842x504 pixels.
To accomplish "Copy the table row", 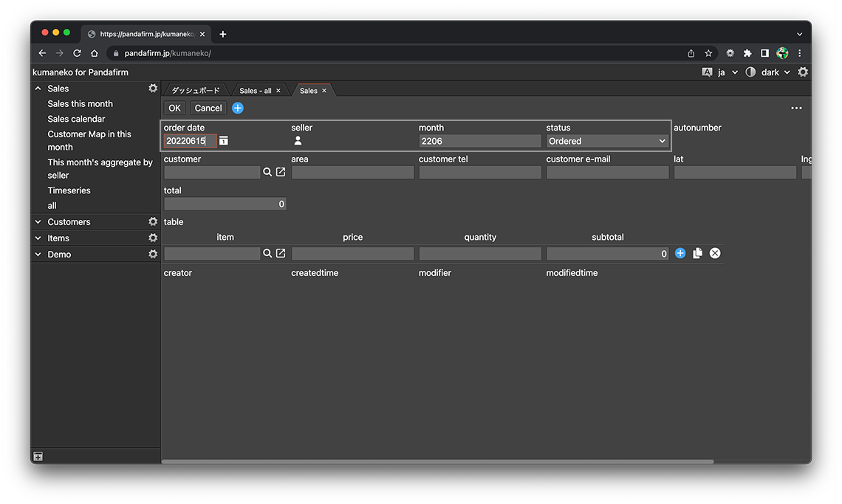I will (x=697, y=253).
